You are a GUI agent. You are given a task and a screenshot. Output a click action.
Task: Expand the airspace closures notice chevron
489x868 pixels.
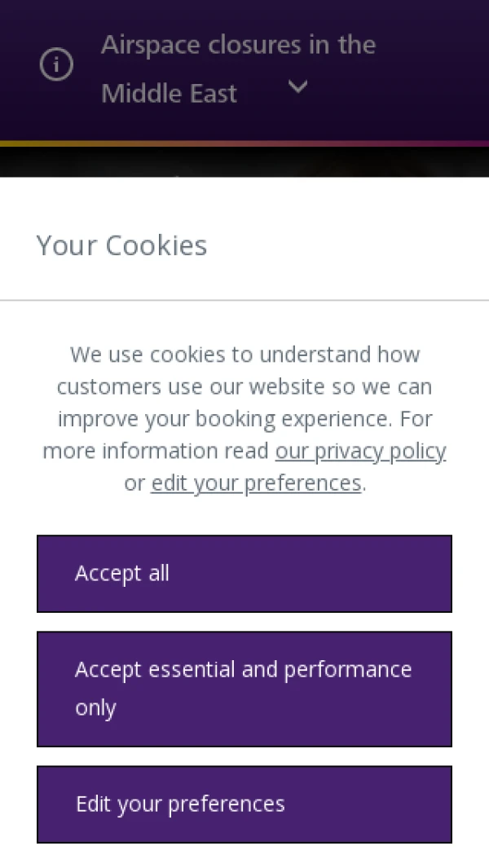pyautogui.click(x=298, y=86)
